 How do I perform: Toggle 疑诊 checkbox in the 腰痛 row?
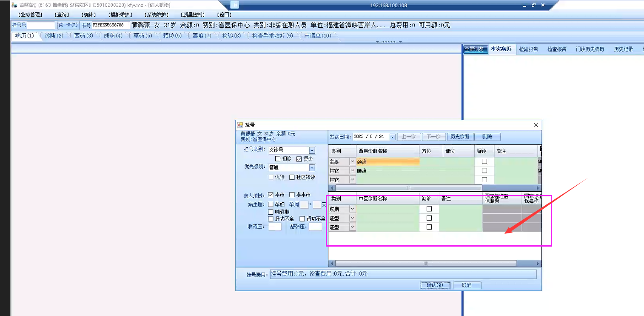484,170
